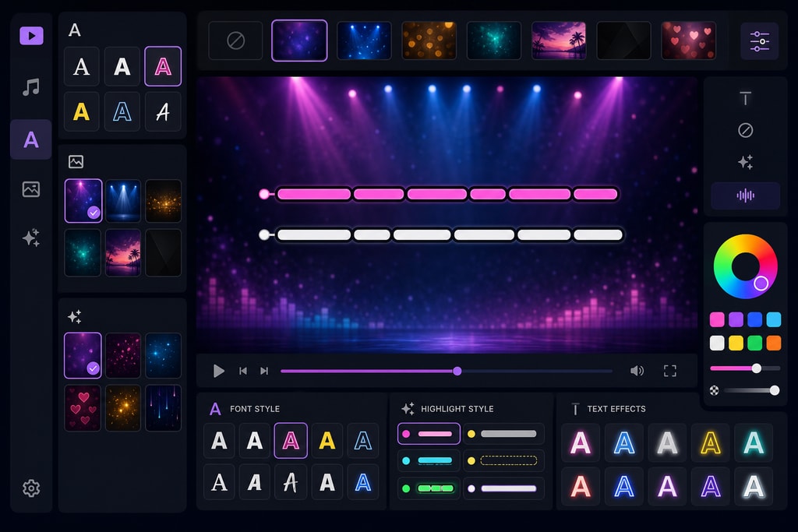Viewport: 798px width, 532px height.
Task: Select white bar highlight style option
Action: [503, 488]
